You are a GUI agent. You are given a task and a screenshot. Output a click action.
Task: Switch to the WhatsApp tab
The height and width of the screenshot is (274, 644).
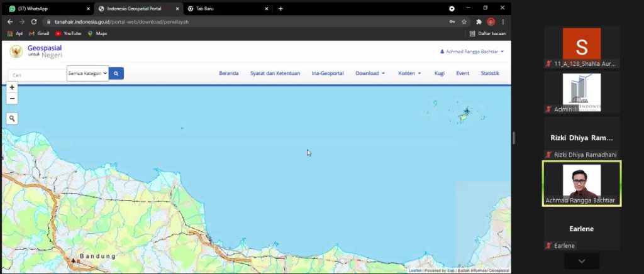(x=48, y=9)
